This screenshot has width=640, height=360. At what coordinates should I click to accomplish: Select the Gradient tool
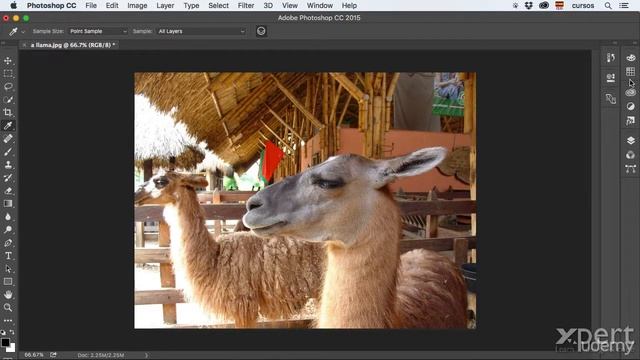8,204
